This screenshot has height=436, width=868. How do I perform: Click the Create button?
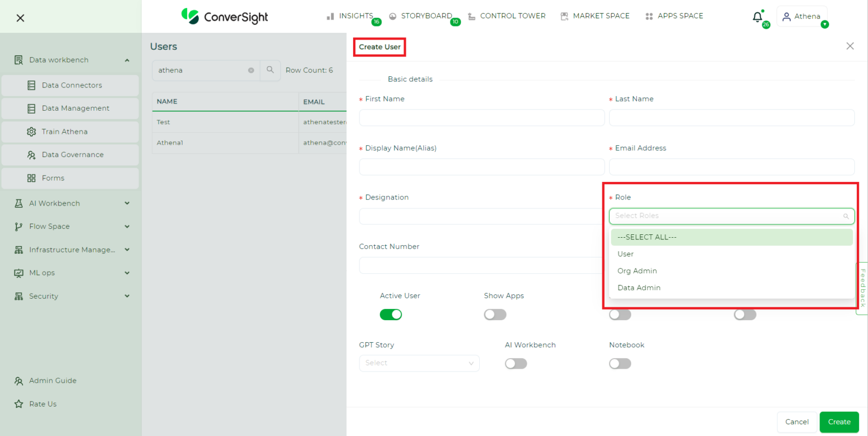click(x=839, y=422)
